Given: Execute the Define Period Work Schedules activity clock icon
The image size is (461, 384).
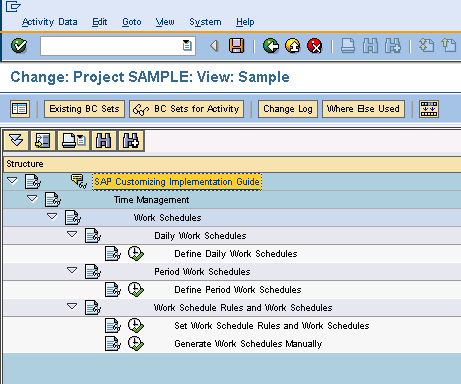Looking at the screenshot, I should (136, 290).
